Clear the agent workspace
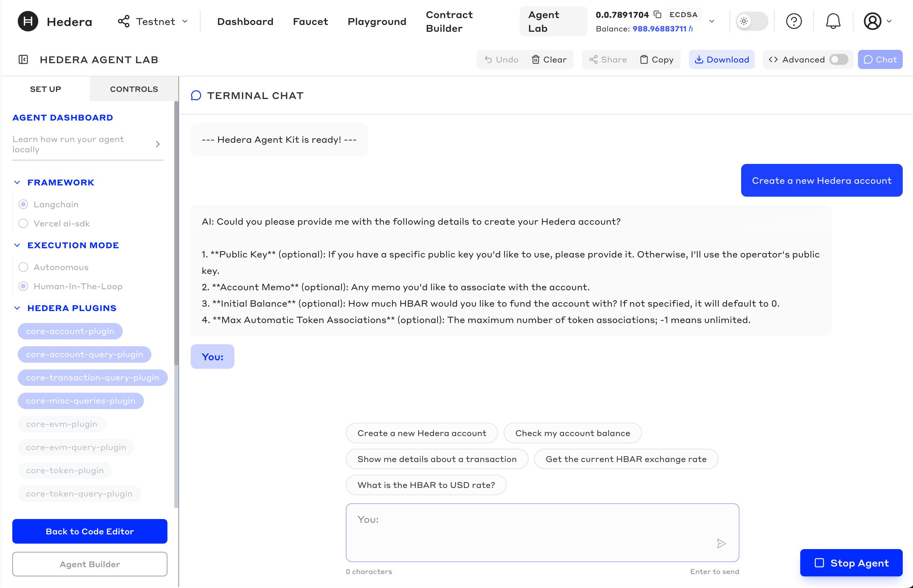The height and width of the screenshot is (588, 913). (x=549, y=59)
